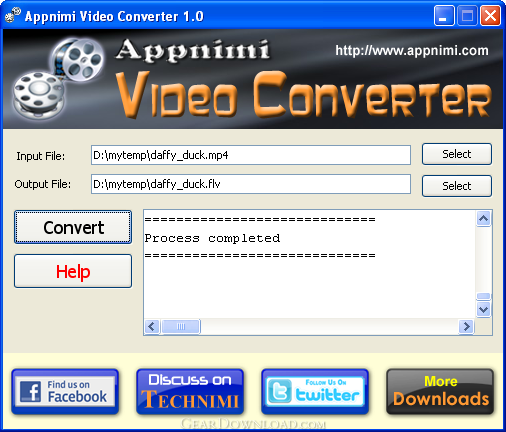Open the red Help button
Viewport: 506px width, 432px height.
pyautogui.click(x=73, y=271)
